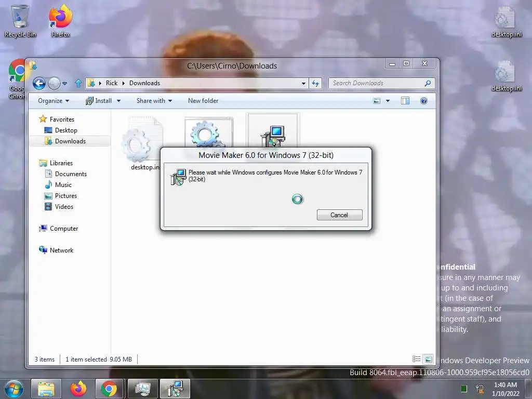Open recent pages dropdown arrow
This screenshot has height=399, width=532.
tap(65, 84)
